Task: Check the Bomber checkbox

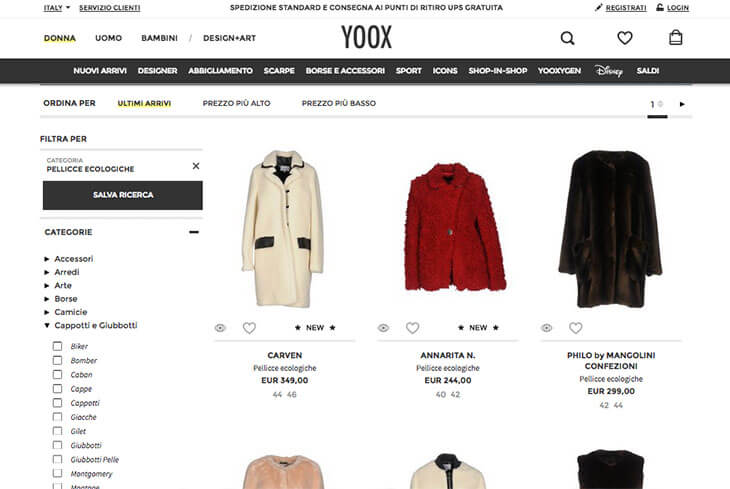Action: point(57,360)
